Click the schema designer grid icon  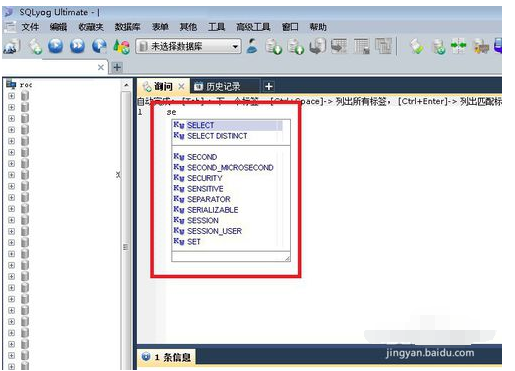pyautogui.click(x=339, y=46)
